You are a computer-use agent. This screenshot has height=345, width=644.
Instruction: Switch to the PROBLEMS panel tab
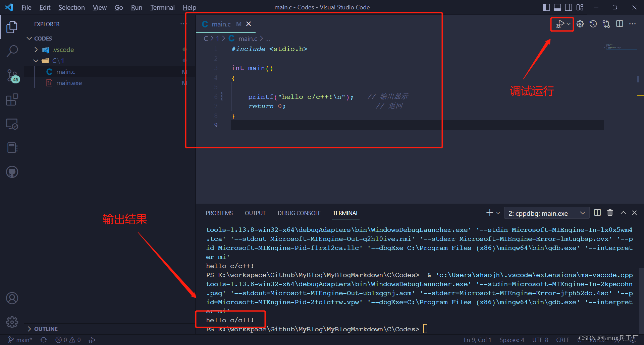point(219,213)
